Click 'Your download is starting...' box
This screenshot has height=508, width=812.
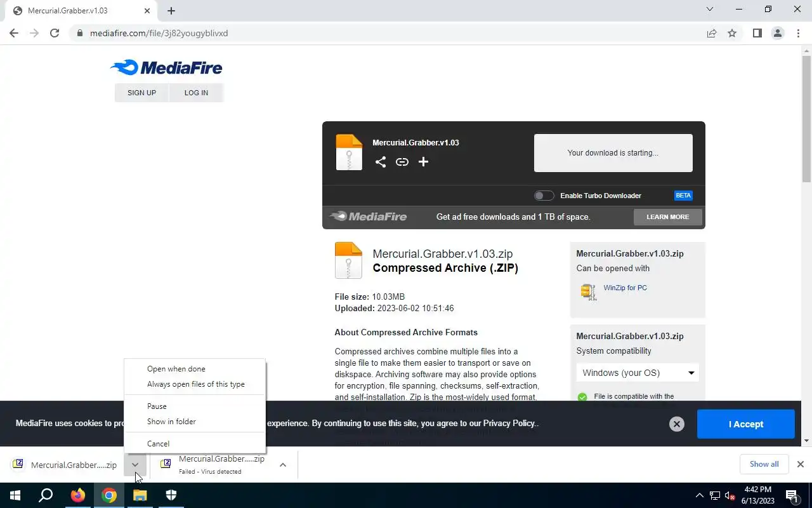pyautogui.click(x=613, y=153)
